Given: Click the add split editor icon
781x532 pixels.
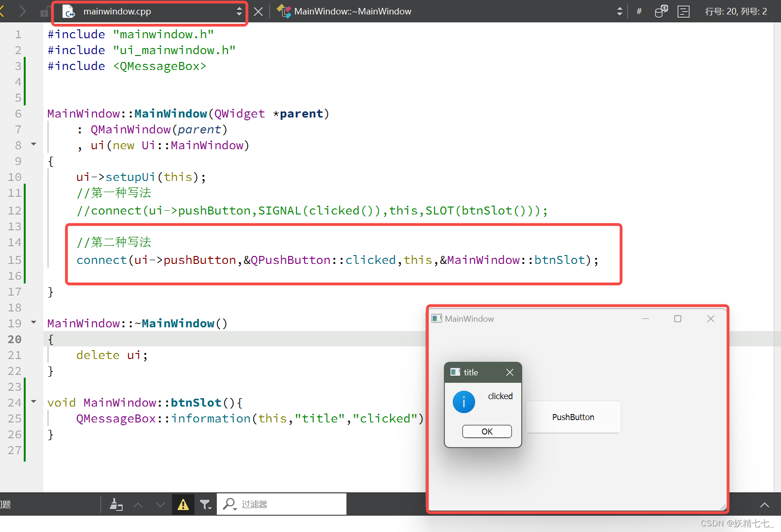Looking at the screenshot, I should pyautogui.click(x=661, y=11).
